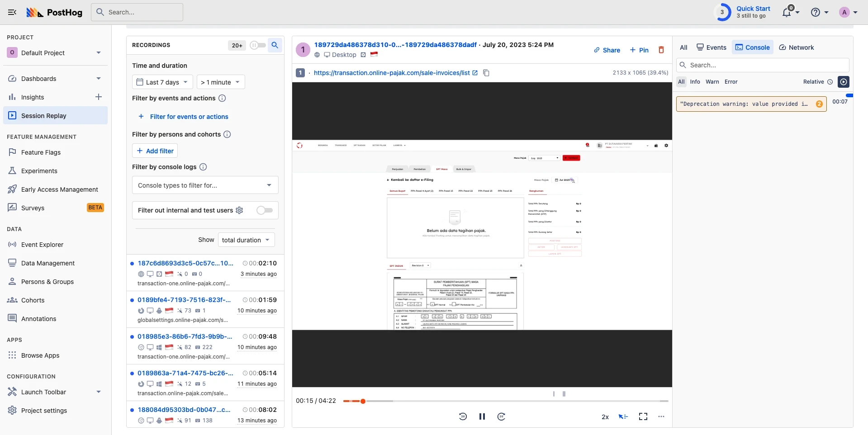Toggle the switch next to the 20+ recordings count

coord(257,45)
